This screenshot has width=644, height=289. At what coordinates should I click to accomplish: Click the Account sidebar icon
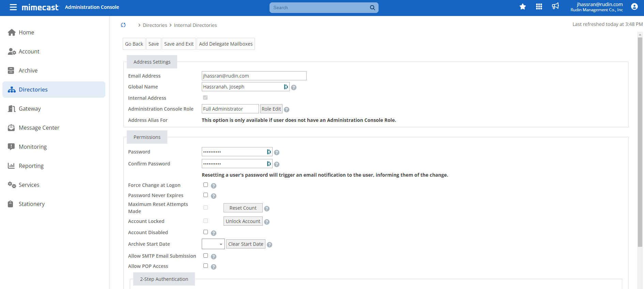click(x=12, y=51)
